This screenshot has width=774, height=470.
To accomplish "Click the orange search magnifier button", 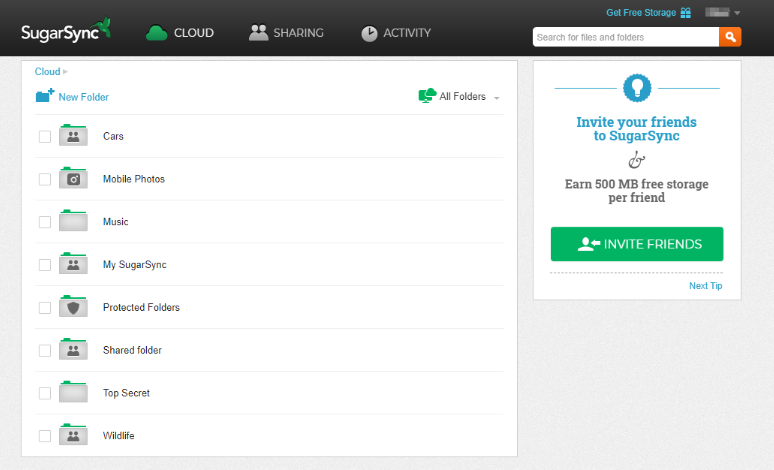I will pyautogui.click(x=730, y=37).
